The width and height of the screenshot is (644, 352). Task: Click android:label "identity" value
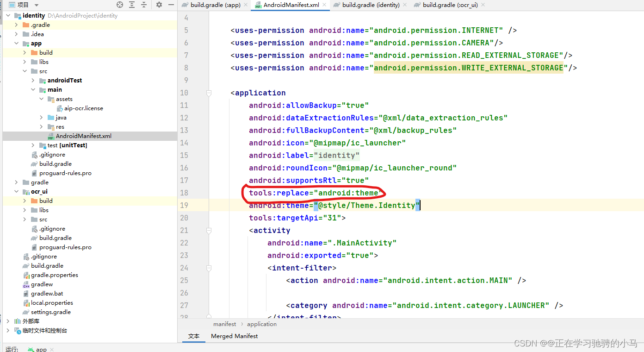[337, 155]
